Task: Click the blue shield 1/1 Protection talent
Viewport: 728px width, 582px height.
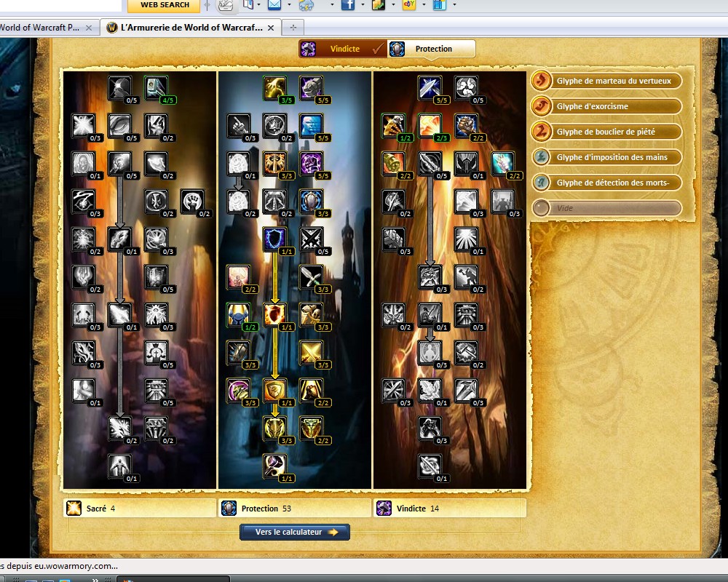Action: (275, 239)
